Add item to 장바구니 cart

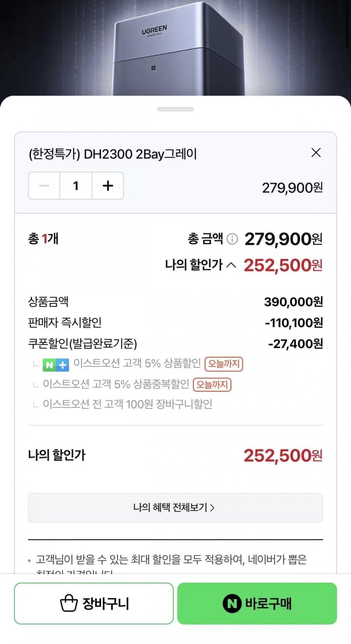tap(94, 603)
